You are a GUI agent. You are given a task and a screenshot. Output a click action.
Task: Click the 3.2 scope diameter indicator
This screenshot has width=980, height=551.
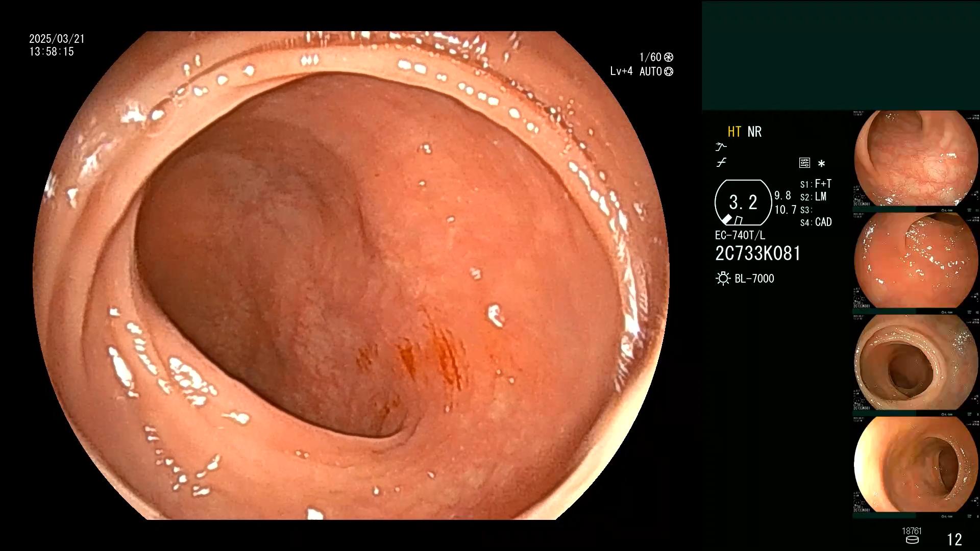743,202
